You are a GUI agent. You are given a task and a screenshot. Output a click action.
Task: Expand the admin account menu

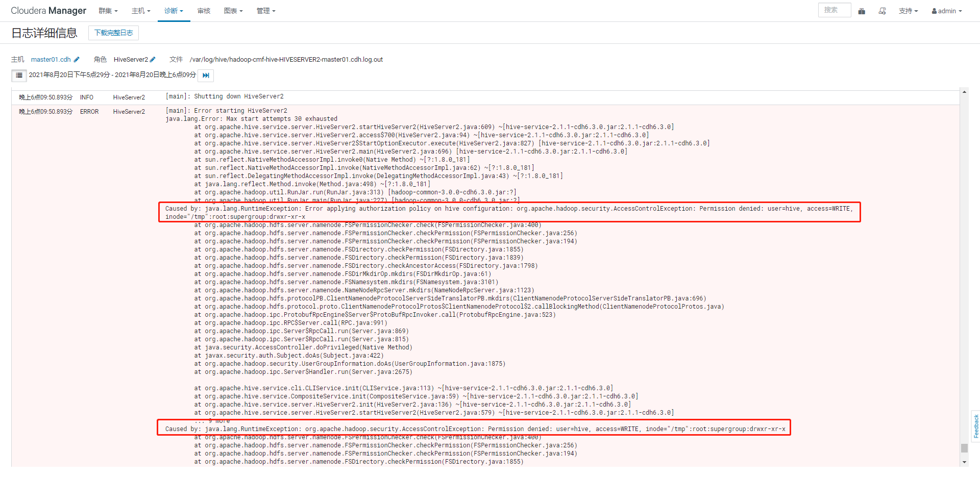pos(947,11)
